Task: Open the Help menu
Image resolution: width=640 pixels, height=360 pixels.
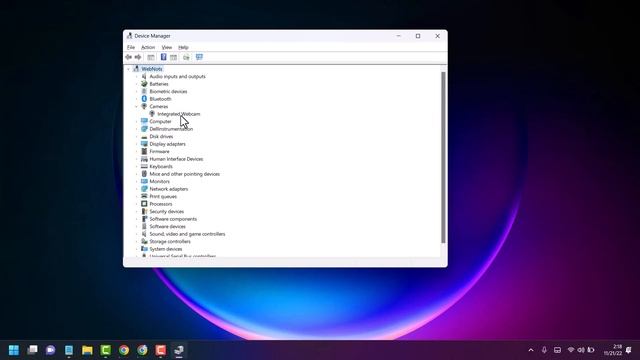Action: (183, 47)
